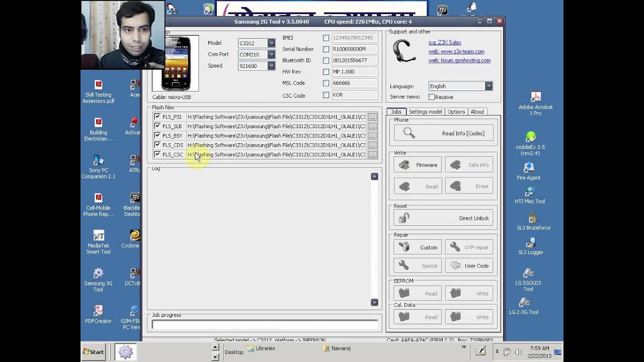Show more toolbar items chevron on taskbar

(x=464, y=347)
